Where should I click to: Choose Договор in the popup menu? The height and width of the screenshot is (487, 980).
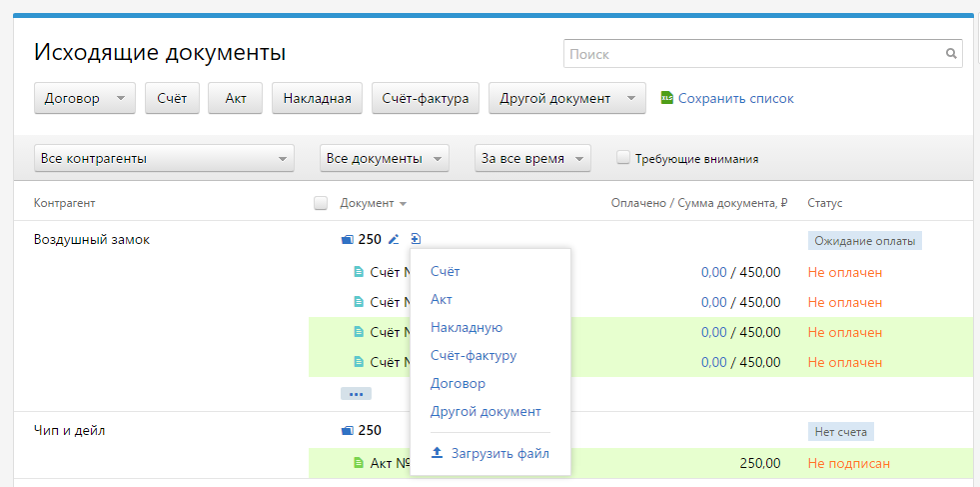[458, 383]
